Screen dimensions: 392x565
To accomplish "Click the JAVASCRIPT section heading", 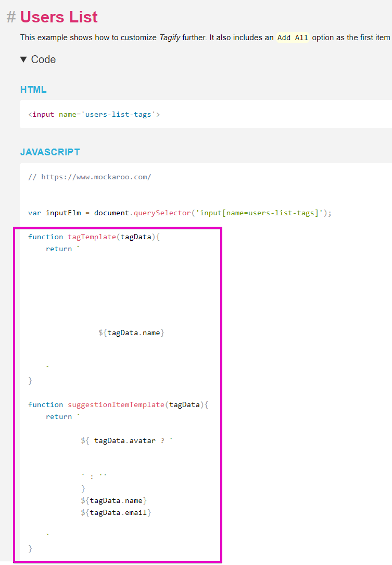I will click(50, 152).
